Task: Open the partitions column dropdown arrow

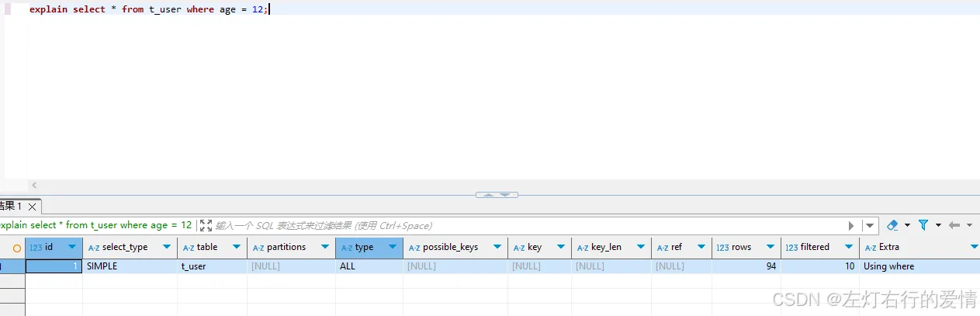Action: click(x=325, y=247)
